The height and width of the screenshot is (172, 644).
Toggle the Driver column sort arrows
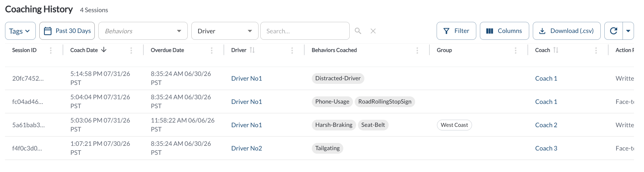[252, 50]
